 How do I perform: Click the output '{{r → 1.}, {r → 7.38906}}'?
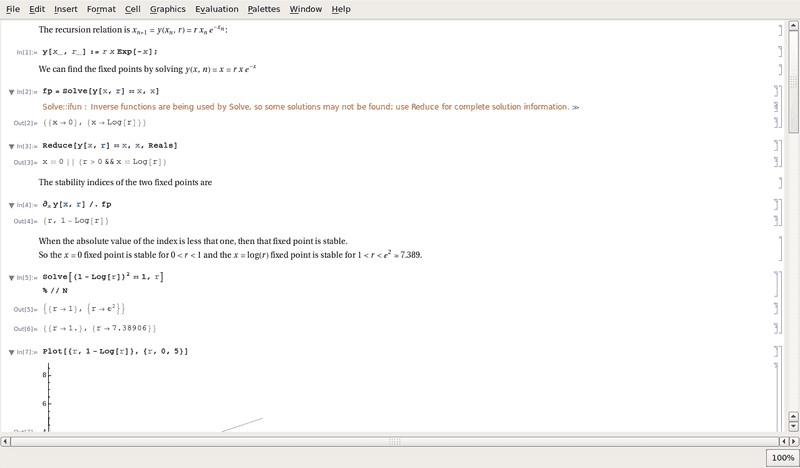point(99,328)
